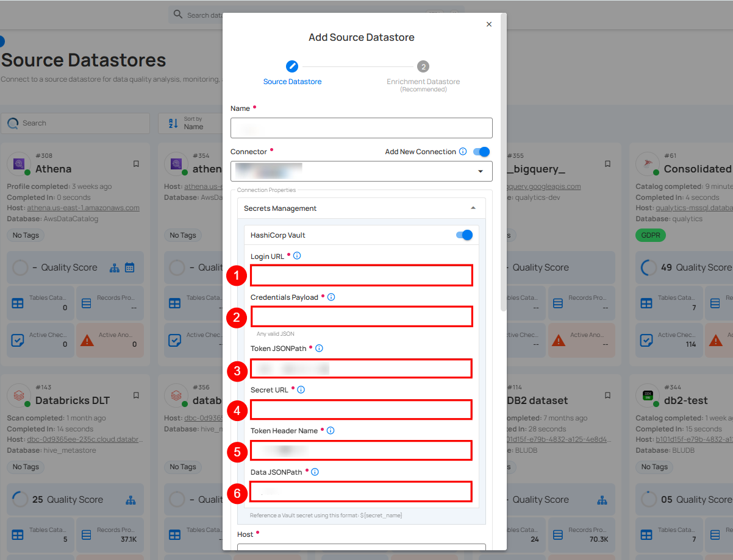Screen dimensions: 733x560
Task: Open the Athena host link
Action: pyautogui.click(x=83, y=208)
